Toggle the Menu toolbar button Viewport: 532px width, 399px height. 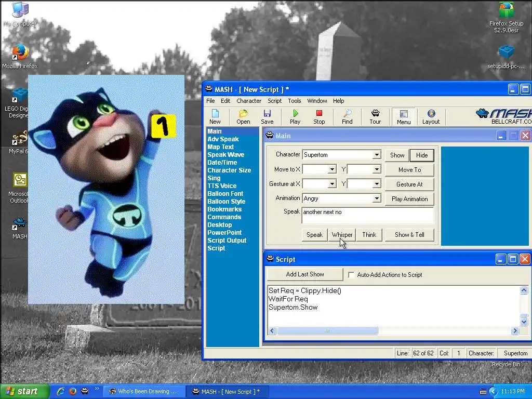404,117
